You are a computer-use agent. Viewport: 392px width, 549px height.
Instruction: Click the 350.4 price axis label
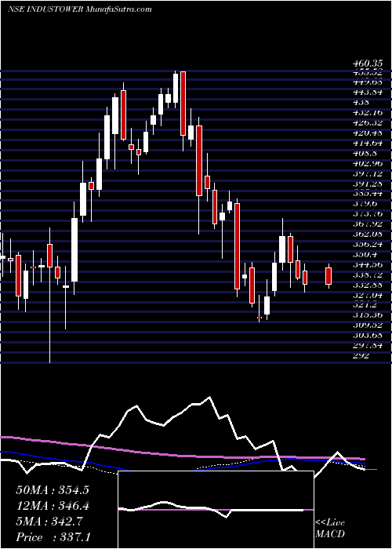365,254
